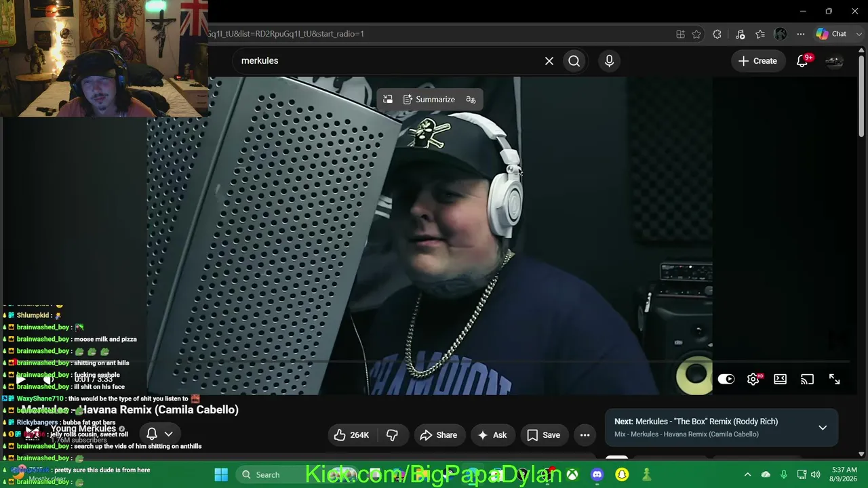Open the browser extensions puzzle icon
The height and width of the screenshot is (488, 868).
pyautogui.click(x=717, y=34)
